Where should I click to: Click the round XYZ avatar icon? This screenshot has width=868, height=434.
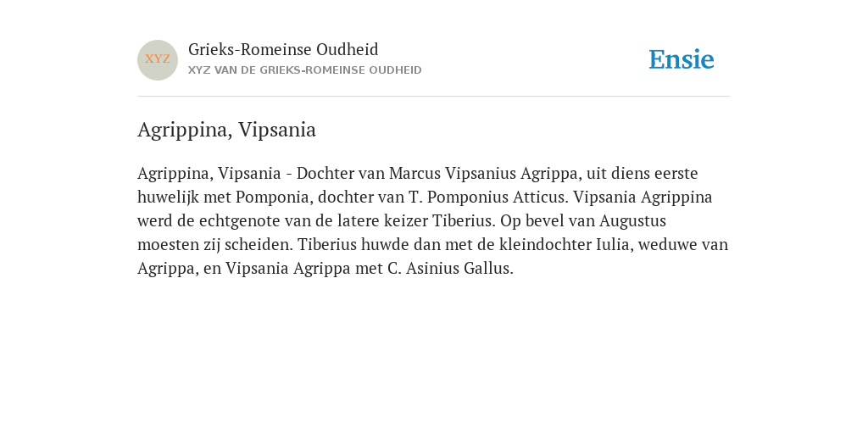[x=158, y=60]
